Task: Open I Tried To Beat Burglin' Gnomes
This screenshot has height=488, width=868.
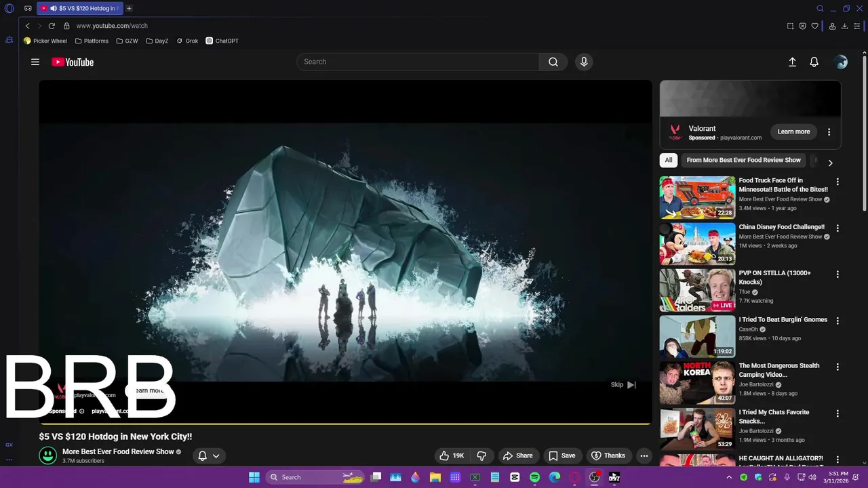Action: coord(783,320)
